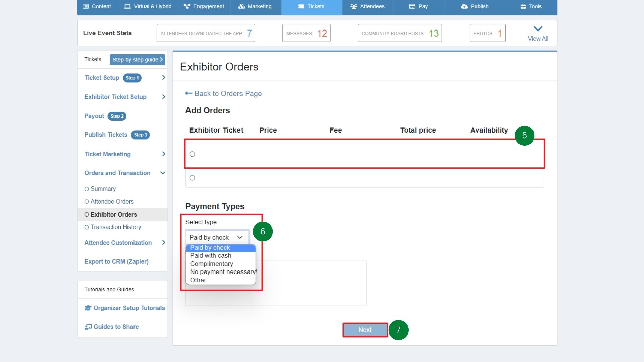Select the first exhibitor ticket radio button
Screen dimensions: 644x362
point(192,154)
